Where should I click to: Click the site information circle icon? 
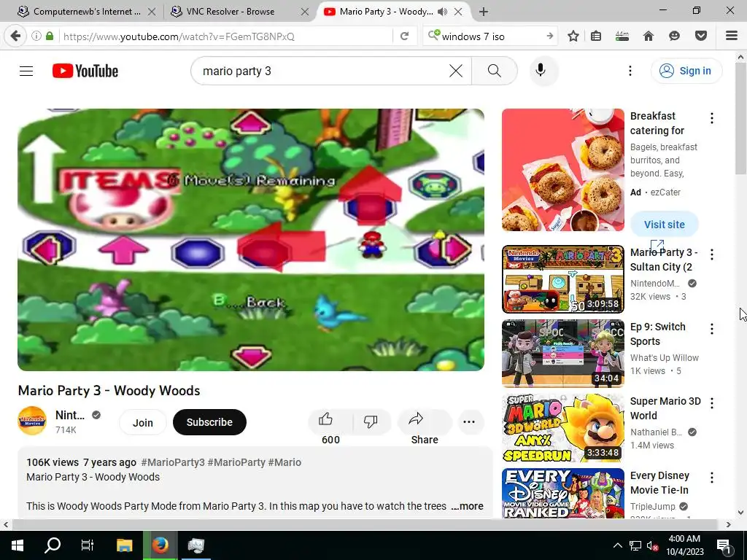click(x=36, y=36)
